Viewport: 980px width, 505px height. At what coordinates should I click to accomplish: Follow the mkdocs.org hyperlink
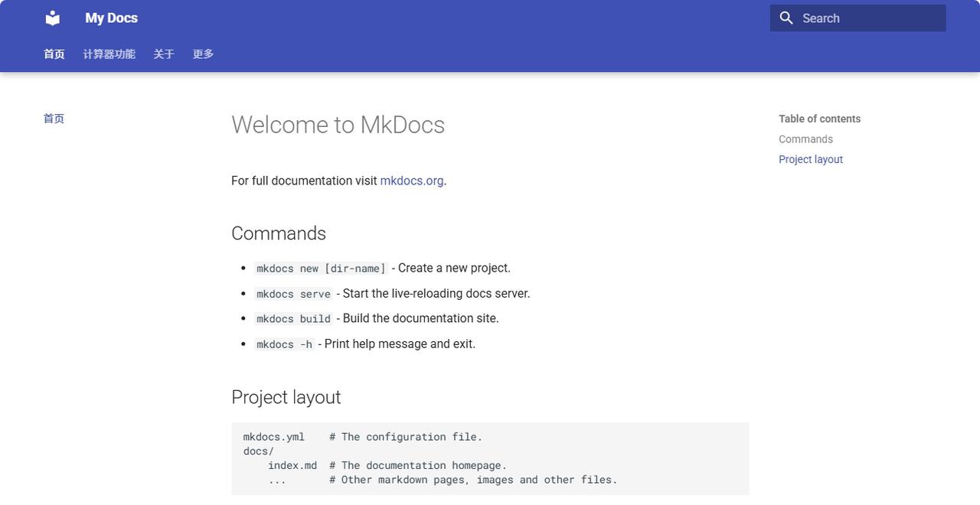pos(411,181)
